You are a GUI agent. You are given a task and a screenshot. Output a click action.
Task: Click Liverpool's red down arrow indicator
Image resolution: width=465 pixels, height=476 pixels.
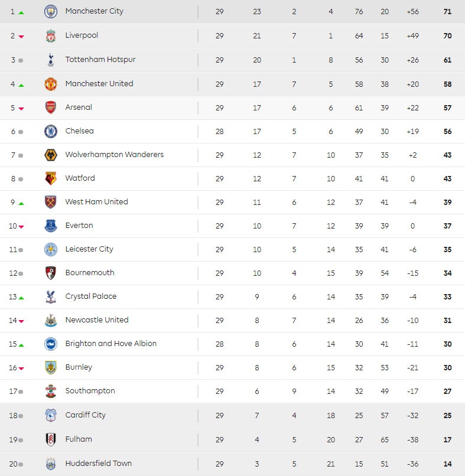click(x=21, y=37)
